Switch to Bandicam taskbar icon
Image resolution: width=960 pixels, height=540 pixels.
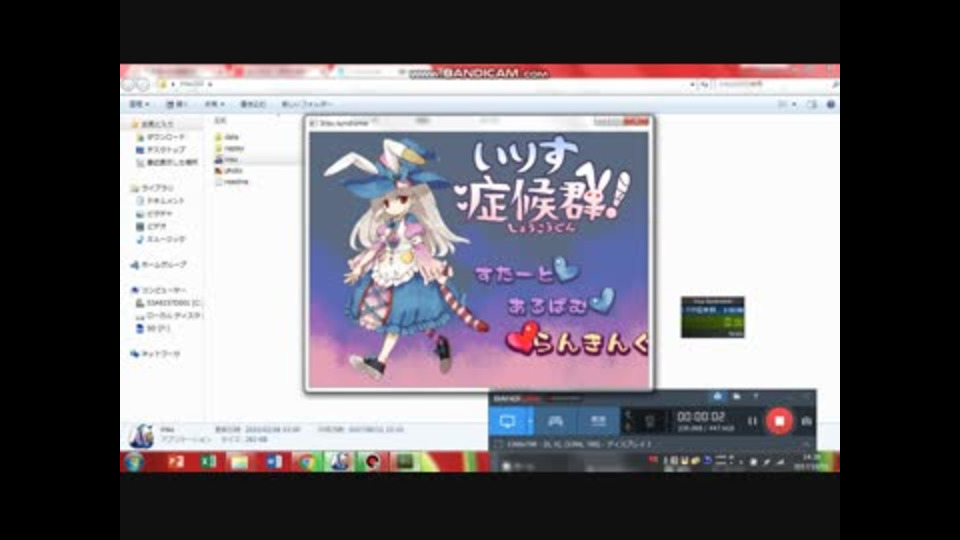[x=372, y=462]
